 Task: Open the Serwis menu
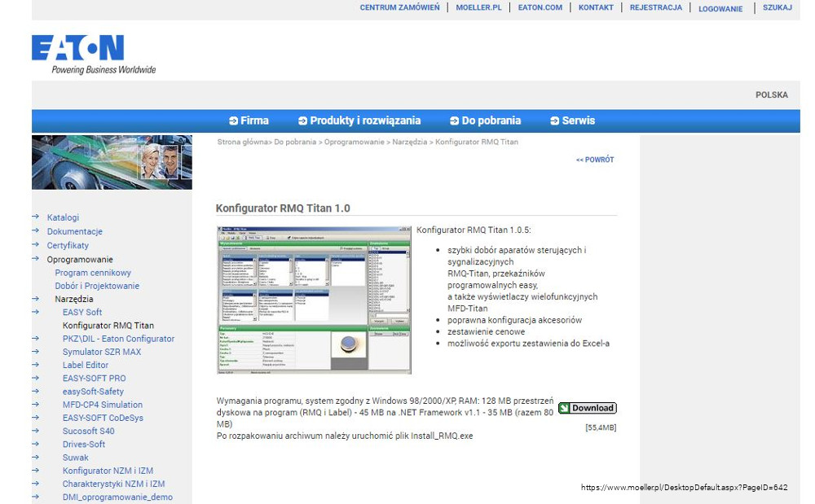point(578,121)
